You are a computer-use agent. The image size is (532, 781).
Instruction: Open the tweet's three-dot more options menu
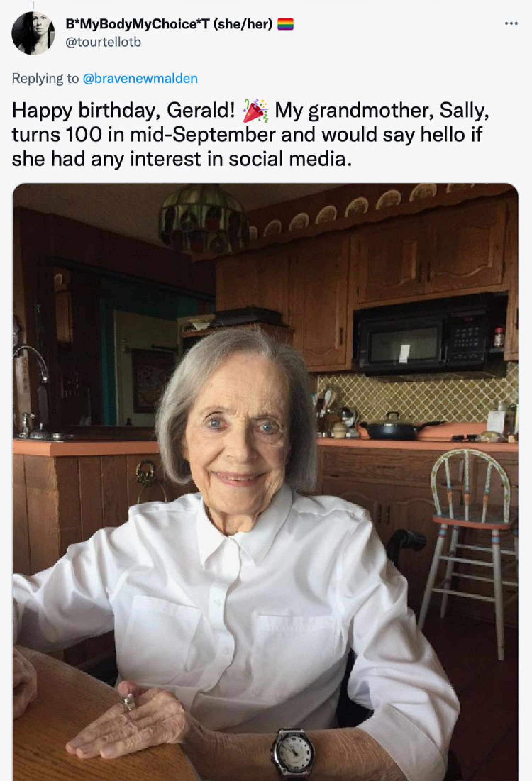click(511, 24)
